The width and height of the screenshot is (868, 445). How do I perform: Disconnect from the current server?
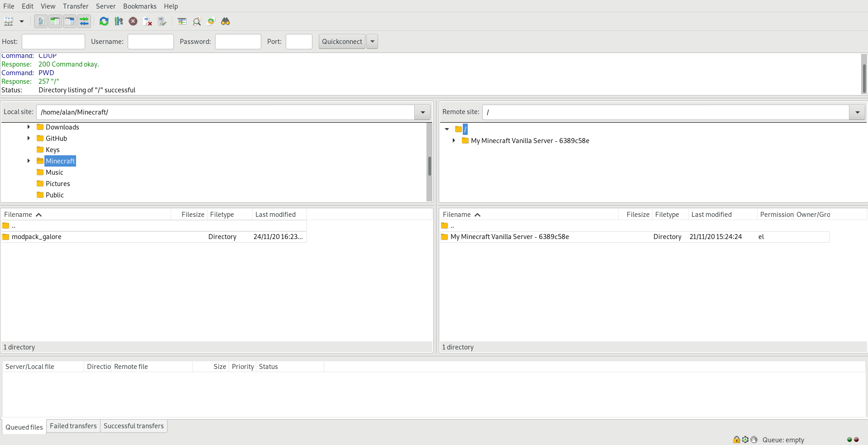pos(148,21)
